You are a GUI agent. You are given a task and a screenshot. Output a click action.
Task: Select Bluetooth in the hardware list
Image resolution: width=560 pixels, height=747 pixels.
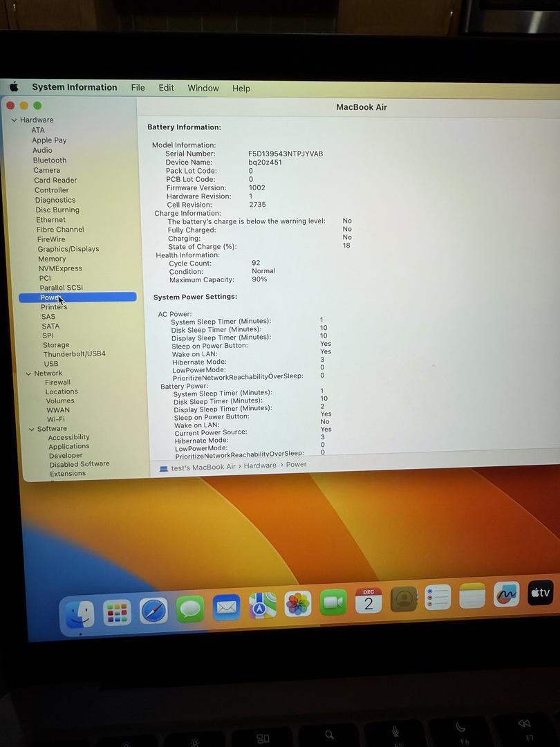pyautogui.click(x=50, y=160)
